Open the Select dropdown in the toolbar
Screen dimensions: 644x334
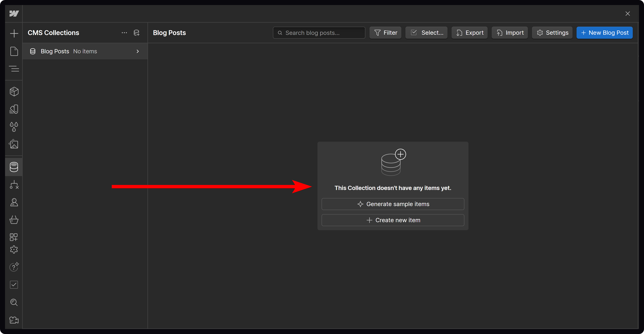426,33
